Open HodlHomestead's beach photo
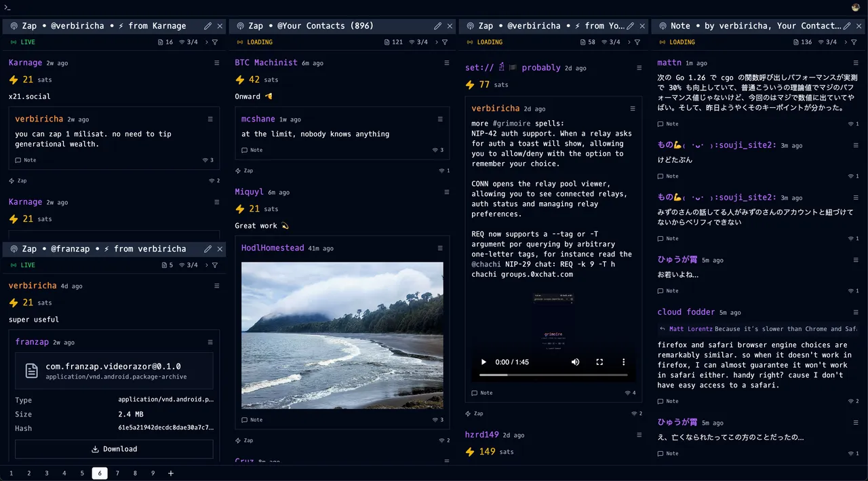Image resolution: width=868 pixels, height=481 pixels. [x=342, y=335]
